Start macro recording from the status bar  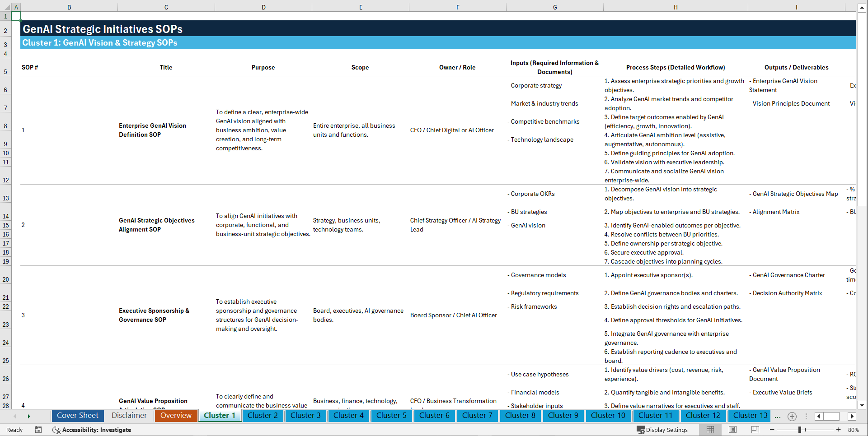tap(38, 430)
